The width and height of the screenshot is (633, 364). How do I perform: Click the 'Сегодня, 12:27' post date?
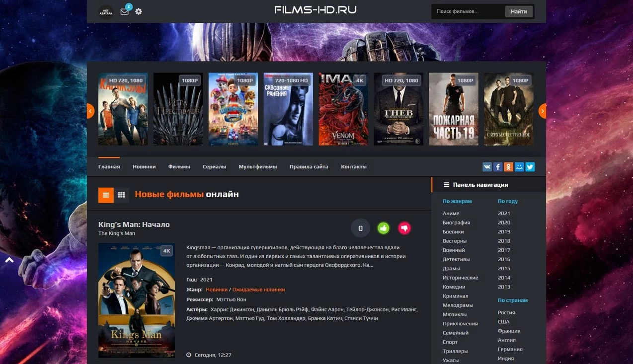click(213, 355)
